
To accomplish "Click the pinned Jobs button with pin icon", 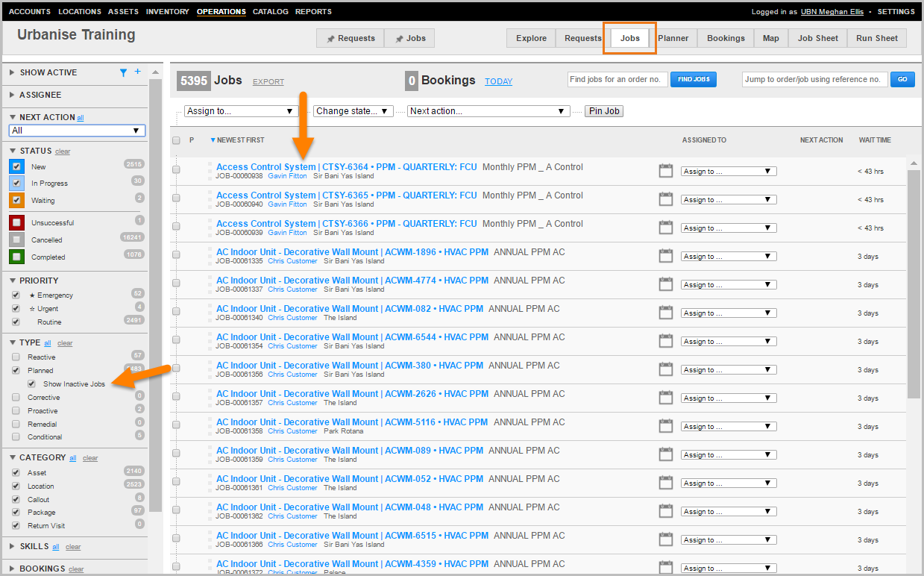I will (409, 38).
